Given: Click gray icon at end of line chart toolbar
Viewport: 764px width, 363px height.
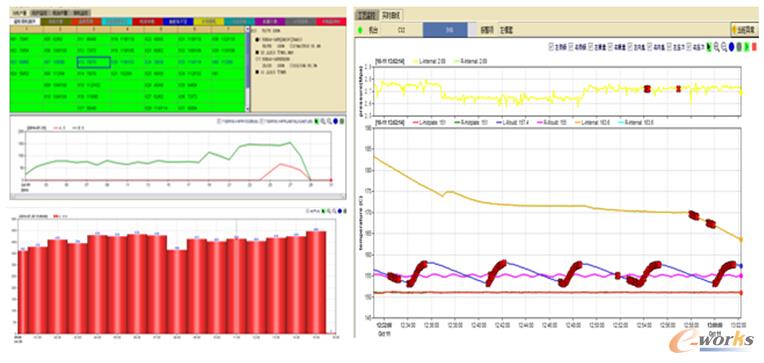Looking at the screenshot, I should 343,121.
